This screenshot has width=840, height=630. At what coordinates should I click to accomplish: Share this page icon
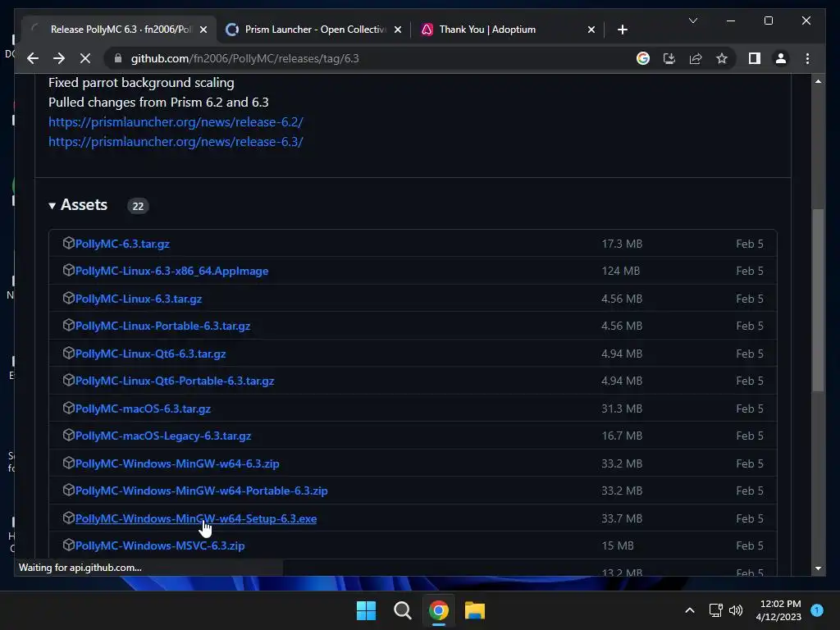coord(696,58)
